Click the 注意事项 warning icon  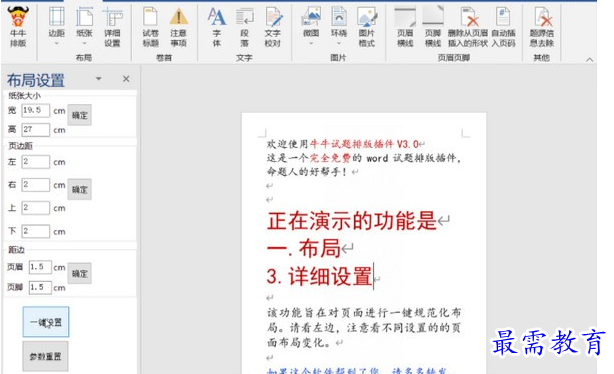click(x=179, y=17)
